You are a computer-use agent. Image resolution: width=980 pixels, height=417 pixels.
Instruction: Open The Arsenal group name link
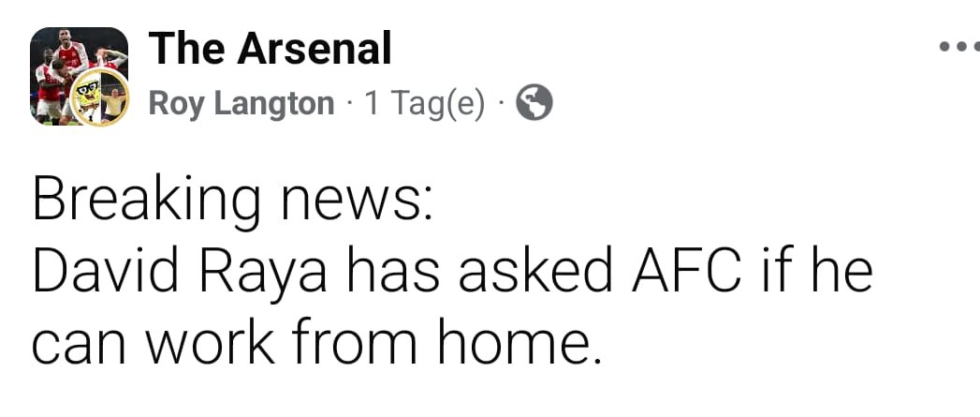tap(270, 48)
